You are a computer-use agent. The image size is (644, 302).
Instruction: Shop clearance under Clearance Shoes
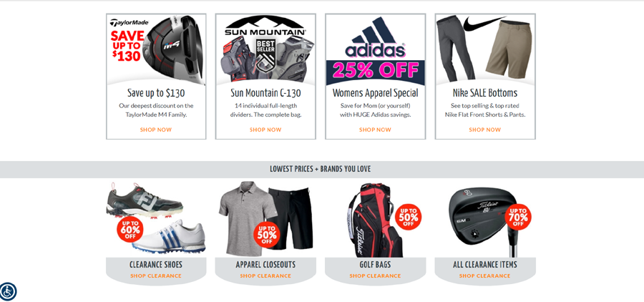pyautogui.click(x=156, y=276)
